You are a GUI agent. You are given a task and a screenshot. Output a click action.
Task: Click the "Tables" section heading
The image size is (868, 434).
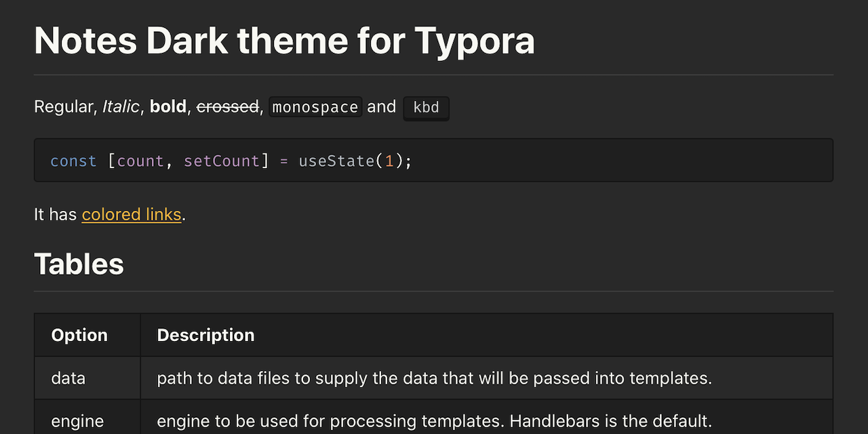[79, 264]
